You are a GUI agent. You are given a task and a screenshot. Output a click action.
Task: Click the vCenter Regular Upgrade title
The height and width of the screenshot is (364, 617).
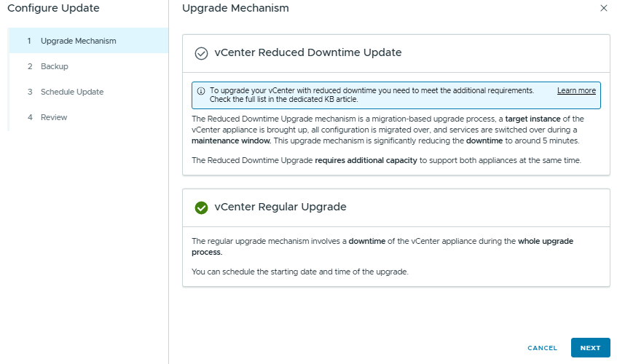[x=280, y=207]
